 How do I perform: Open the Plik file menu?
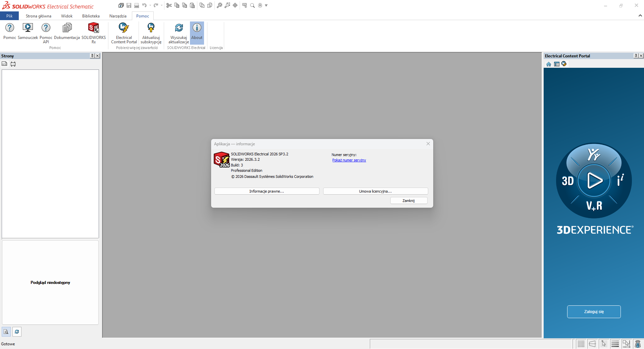pyautogui.click(x=9, y=16)
